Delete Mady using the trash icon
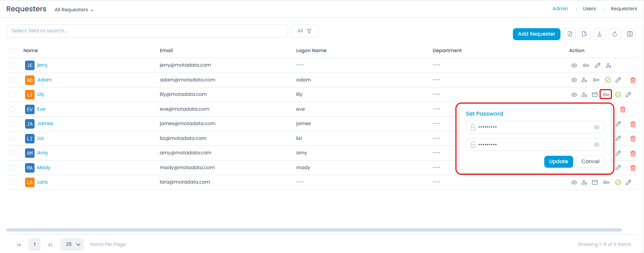Screen dimensions: 644x253 [x=633, y=168]
